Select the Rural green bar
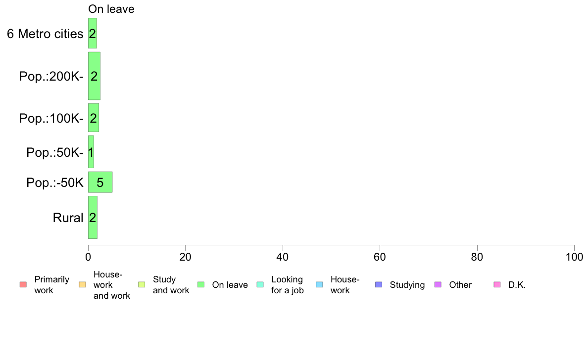 point(93,218)
